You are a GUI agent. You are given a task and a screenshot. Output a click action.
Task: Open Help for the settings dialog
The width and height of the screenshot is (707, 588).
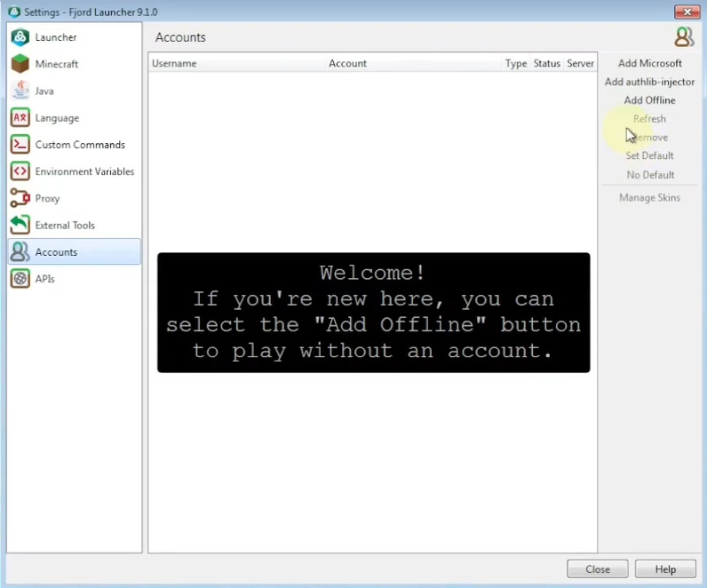click(x=665, y=569)
